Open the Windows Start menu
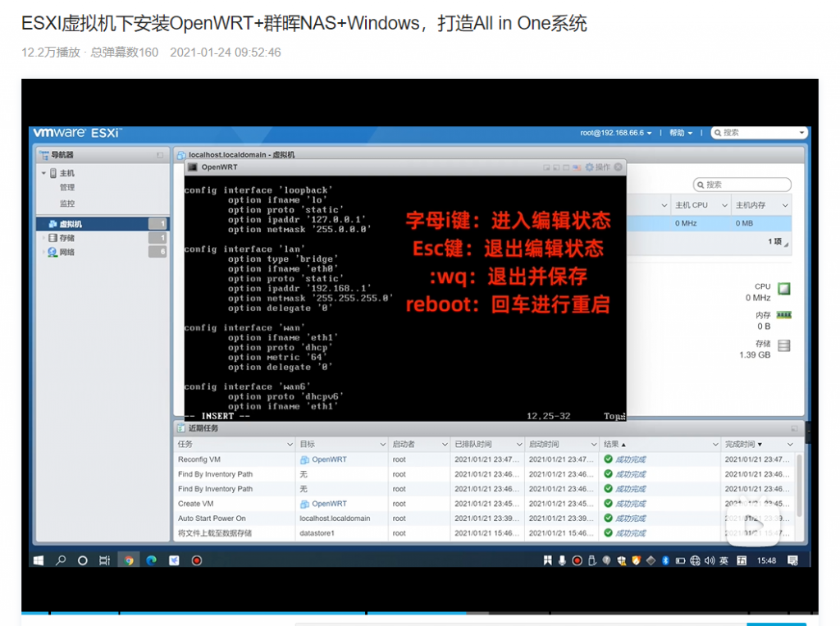The height and width of the screenshot is (626, 840). [x=39, y=560]
